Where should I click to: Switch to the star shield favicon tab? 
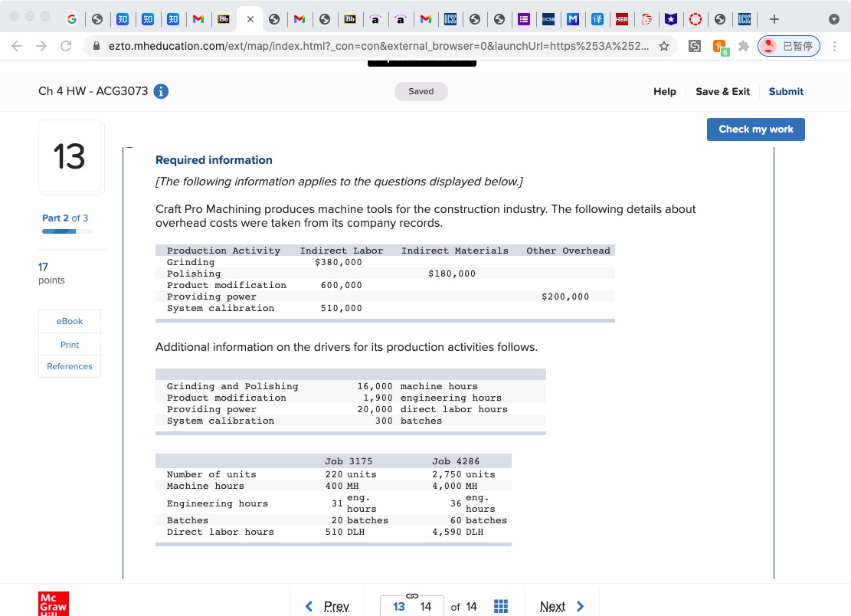[x=671, y=19]
